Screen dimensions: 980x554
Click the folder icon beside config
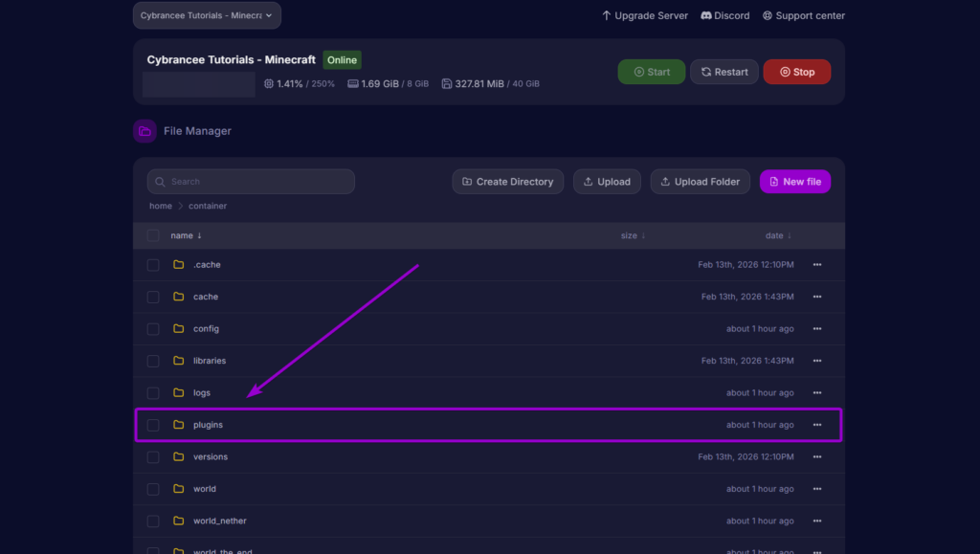178,329
